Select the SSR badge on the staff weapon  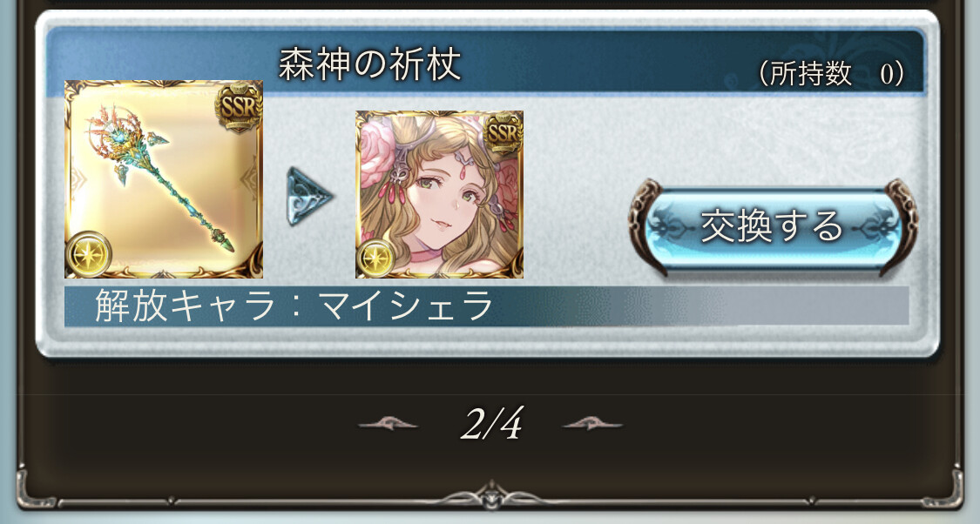pyautogui.click(x=238, y=105)
